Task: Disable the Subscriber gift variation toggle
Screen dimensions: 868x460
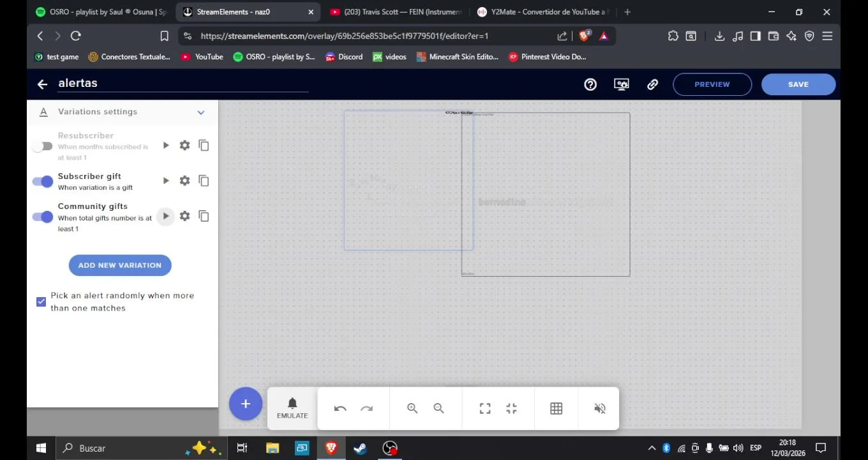Action: click(x=43, y=181)
